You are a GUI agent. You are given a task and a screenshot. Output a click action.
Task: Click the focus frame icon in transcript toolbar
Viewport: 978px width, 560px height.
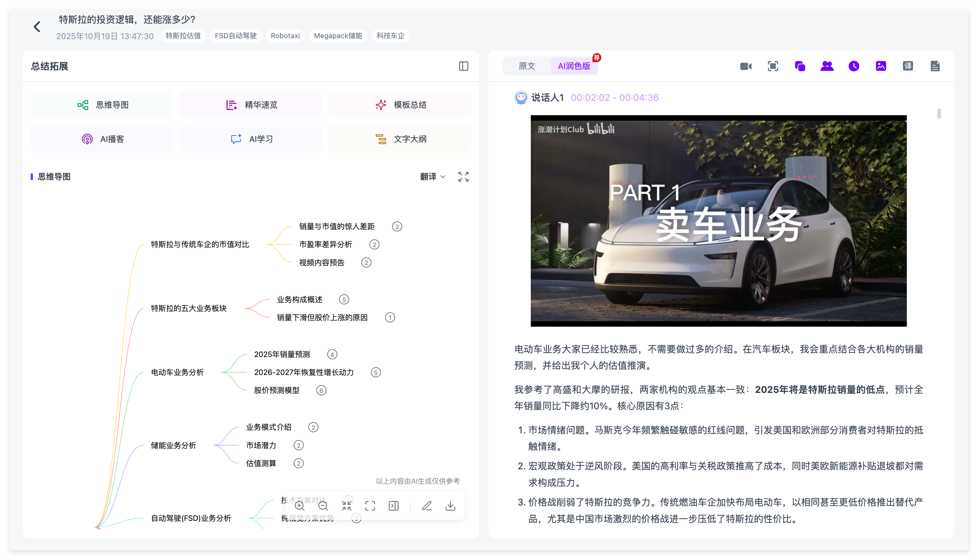[773, 66]
